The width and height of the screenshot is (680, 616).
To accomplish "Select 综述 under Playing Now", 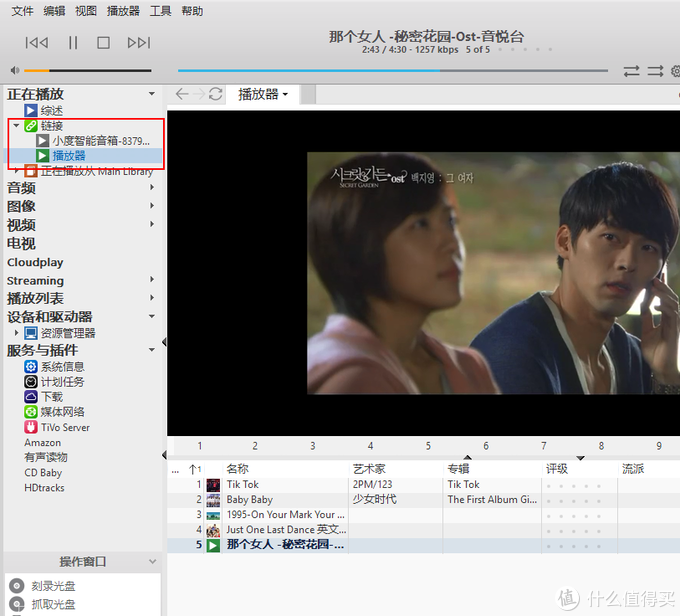I will point(52,111).
